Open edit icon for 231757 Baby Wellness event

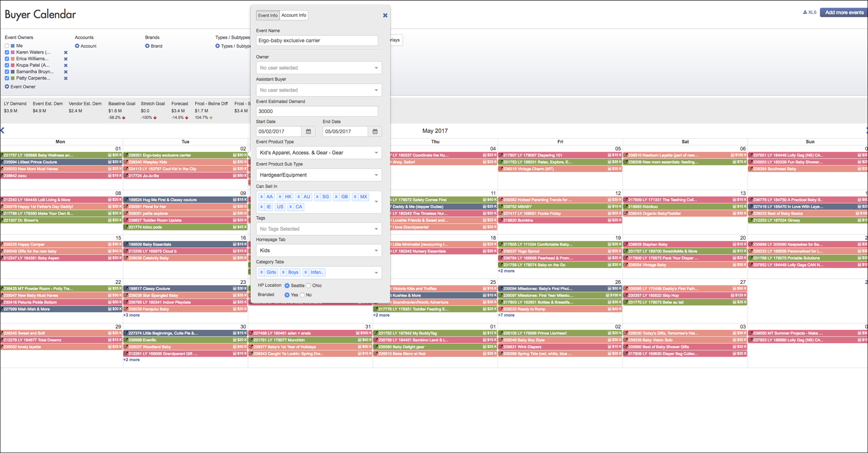tap(2, 155)
